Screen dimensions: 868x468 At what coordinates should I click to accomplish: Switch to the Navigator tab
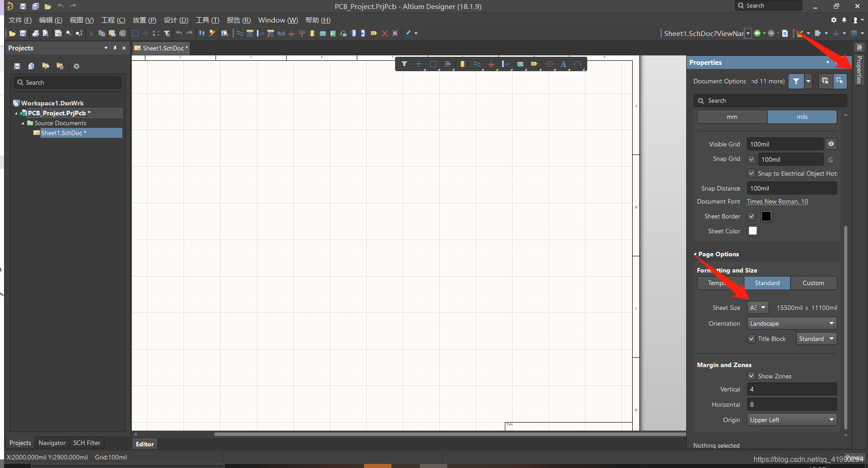point(52,443)
